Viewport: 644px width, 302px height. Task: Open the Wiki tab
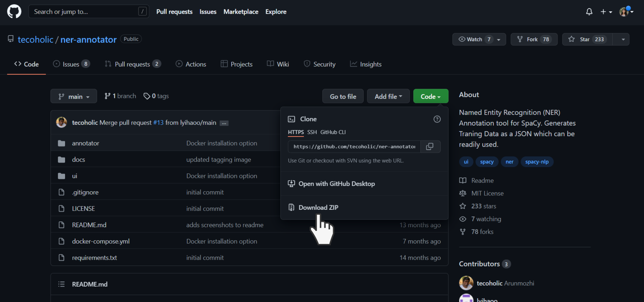point(278,64)
